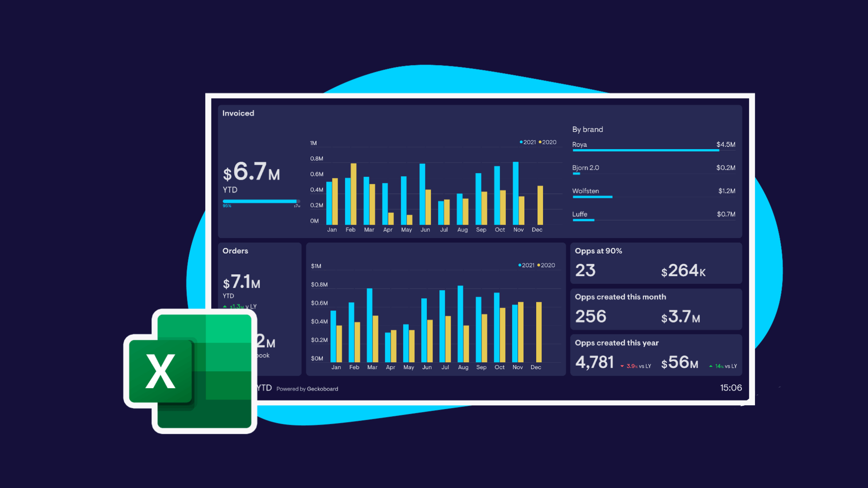868x488 pixels.
Task: Select the $3.7M monthly opps value
Action: (x=680, y=317)
